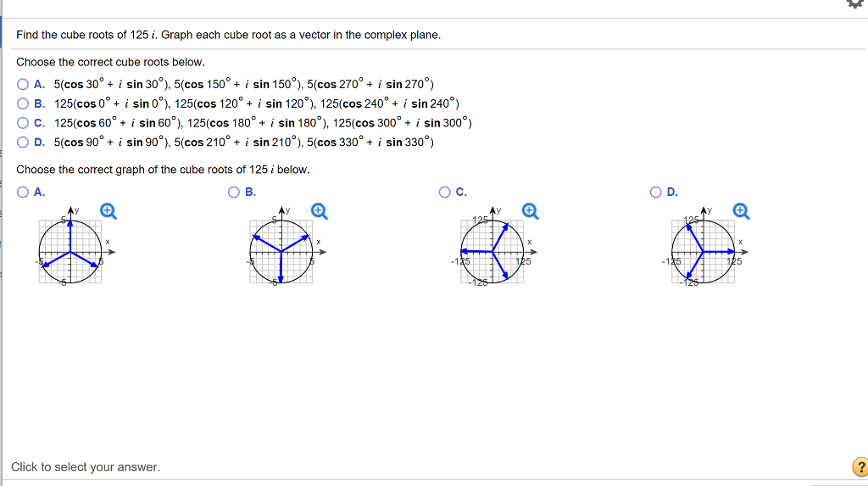
Task: Select cube roots option A radio button
Action: 23,84
